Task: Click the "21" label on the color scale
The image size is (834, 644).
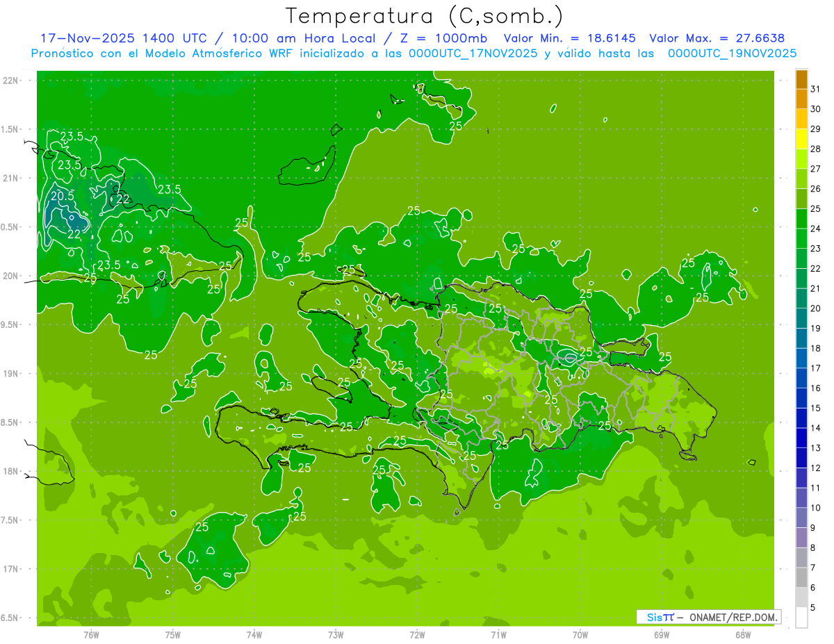Action: tap(816, 288)
